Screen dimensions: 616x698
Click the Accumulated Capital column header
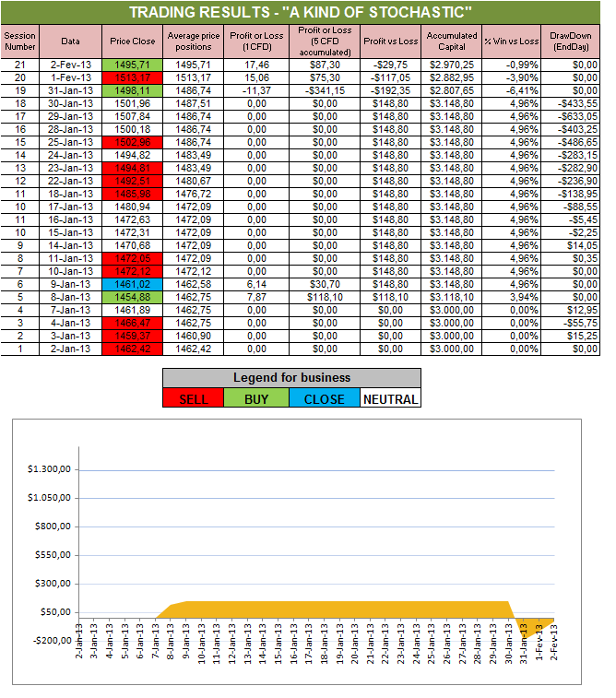(x=451, y=41)
